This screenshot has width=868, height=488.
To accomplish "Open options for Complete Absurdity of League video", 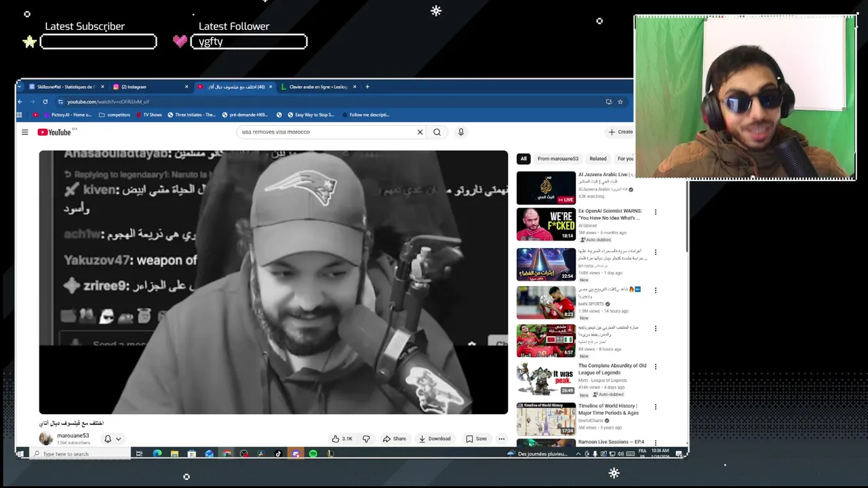I will point(655,367).
